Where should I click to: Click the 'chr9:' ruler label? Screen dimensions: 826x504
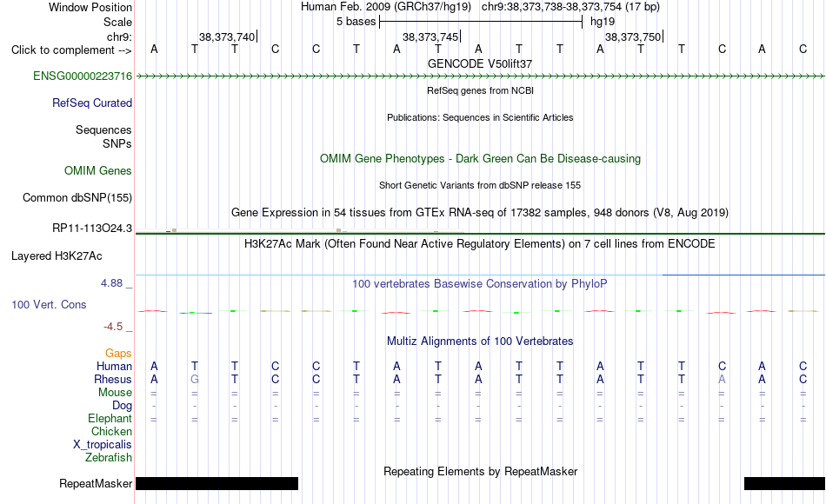tap(119, 36)
